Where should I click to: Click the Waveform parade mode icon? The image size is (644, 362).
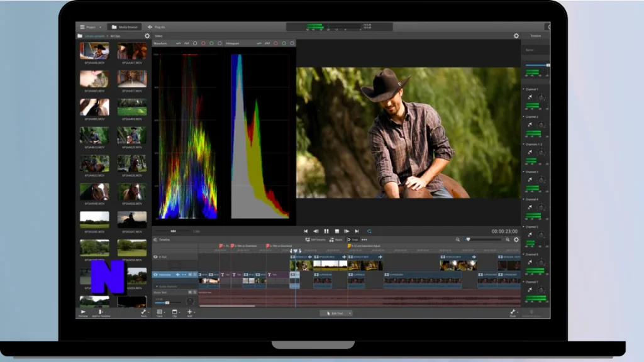pyautogui.click(x=187, y=43)
